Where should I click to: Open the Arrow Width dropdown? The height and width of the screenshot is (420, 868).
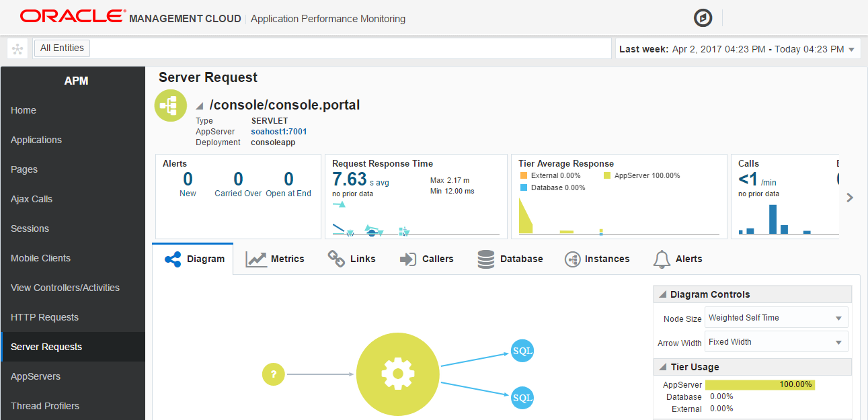pos(776,342)
